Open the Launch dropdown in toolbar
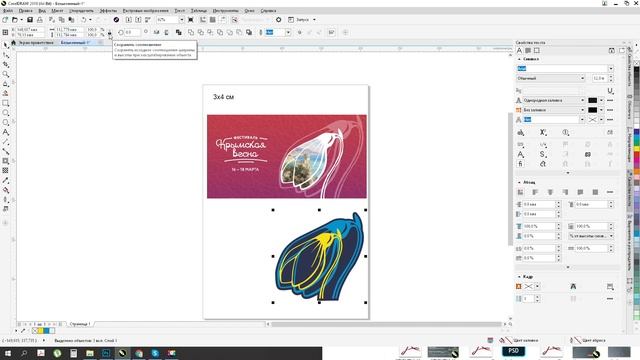The height and width of the screenshot is (360, 640). [x=314, y=20]
